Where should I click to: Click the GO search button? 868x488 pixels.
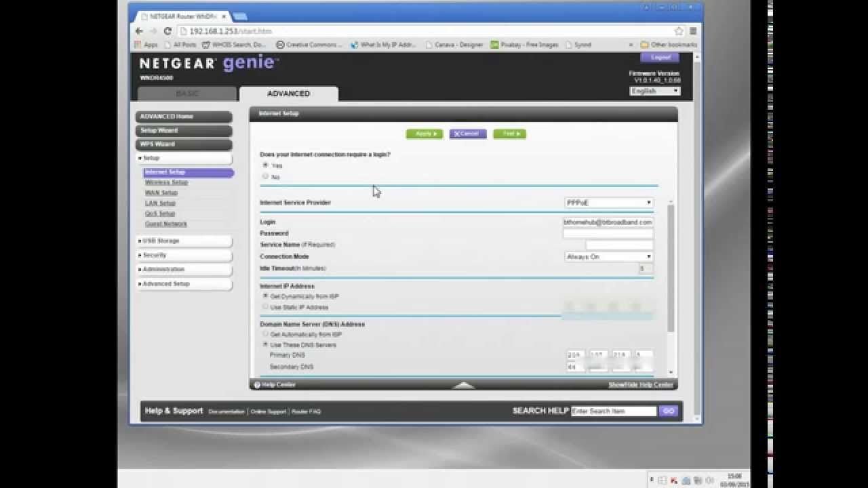(669, 411)
